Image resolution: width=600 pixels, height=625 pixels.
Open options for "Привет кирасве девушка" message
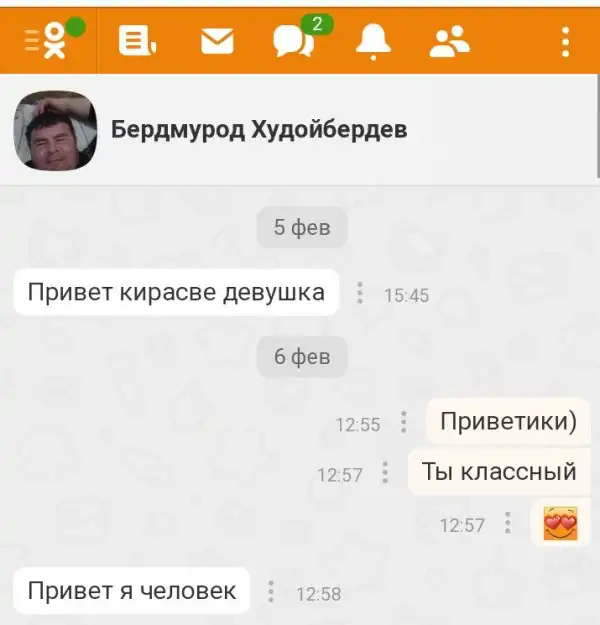click(360, 293)
